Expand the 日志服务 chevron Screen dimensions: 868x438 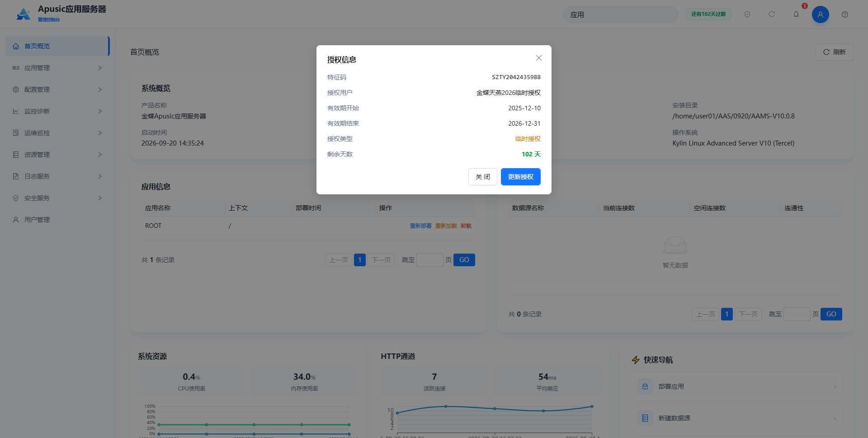[100, 176]
